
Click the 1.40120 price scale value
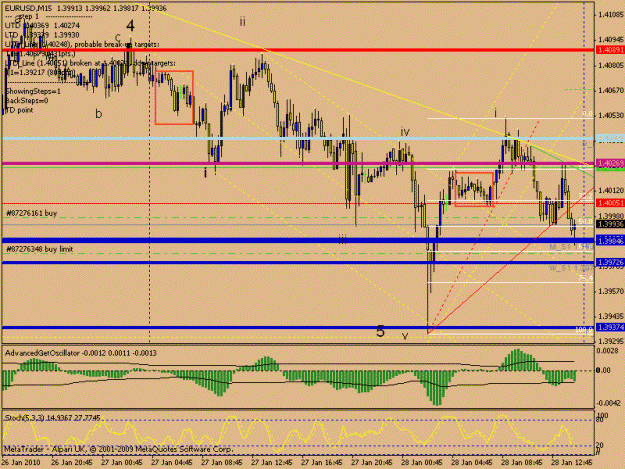click(611, 190)
